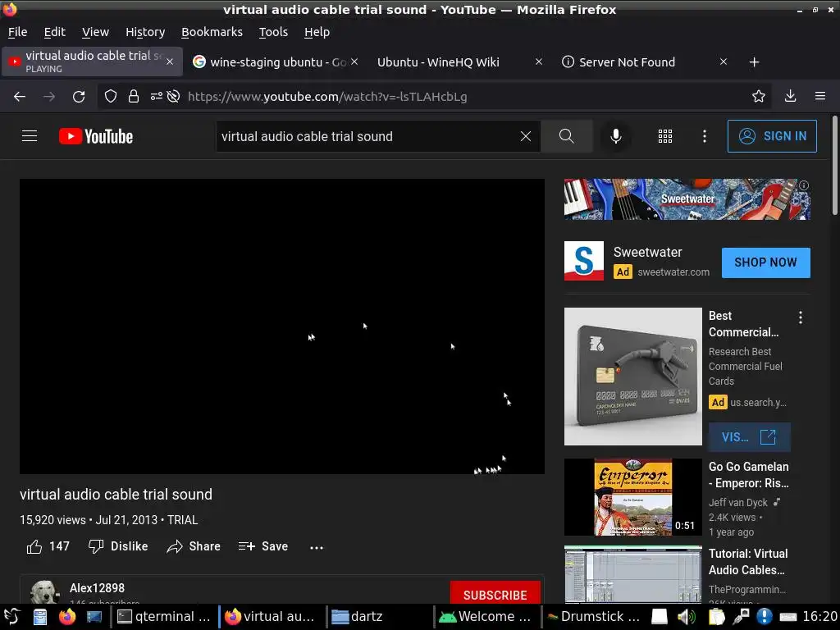Open the Alex12898 channel name link

click(97, 588)
